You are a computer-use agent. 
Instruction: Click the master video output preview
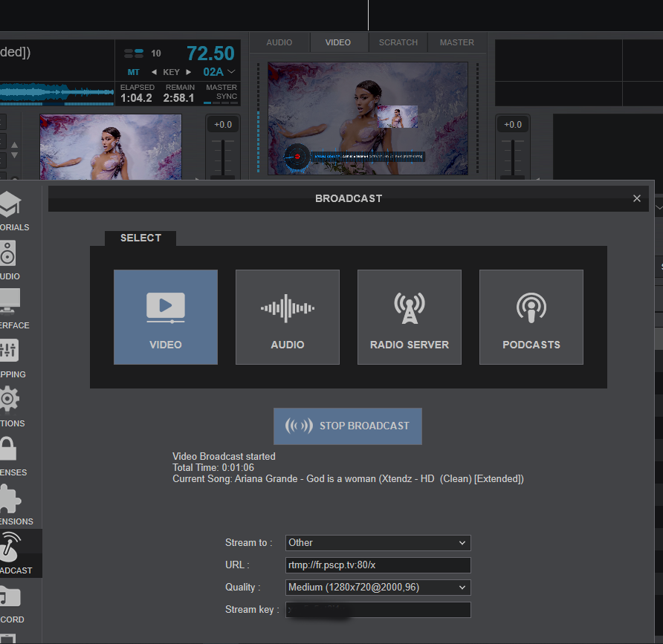[368, 118]
